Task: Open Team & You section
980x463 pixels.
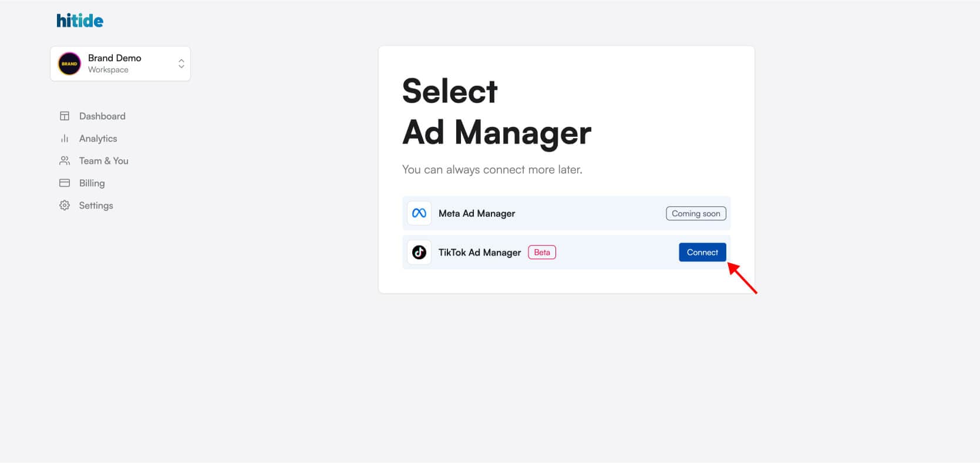Action: pos(104,161)
